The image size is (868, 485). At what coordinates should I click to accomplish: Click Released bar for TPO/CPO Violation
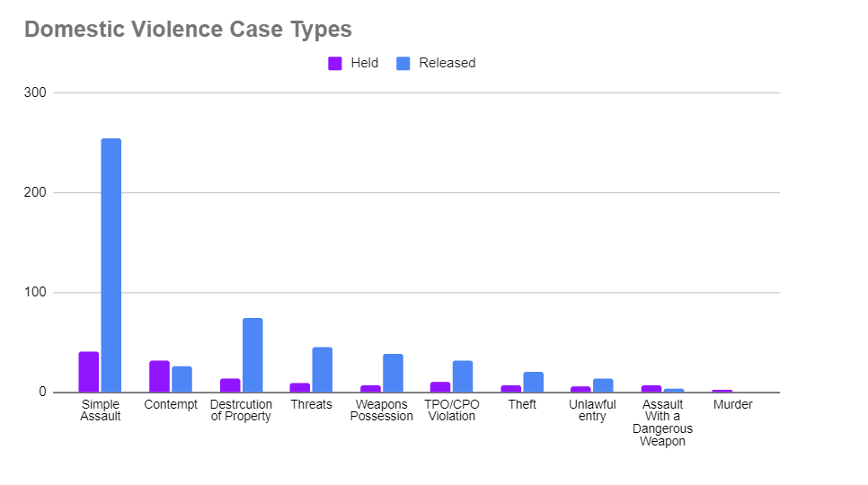tap(463, 376)
